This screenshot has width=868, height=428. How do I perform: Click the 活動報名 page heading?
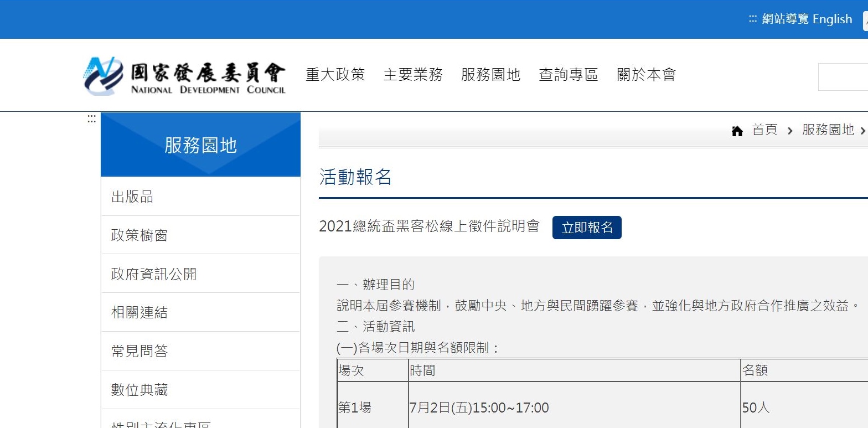click(x=355, y=177)
